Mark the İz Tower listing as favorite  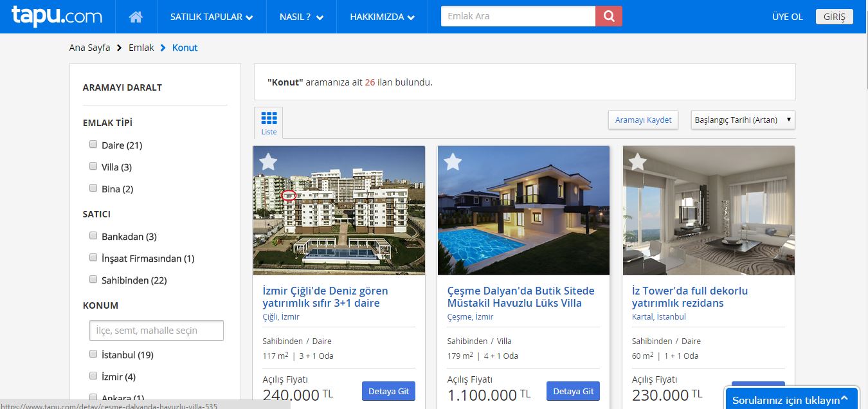pos(637,162)
